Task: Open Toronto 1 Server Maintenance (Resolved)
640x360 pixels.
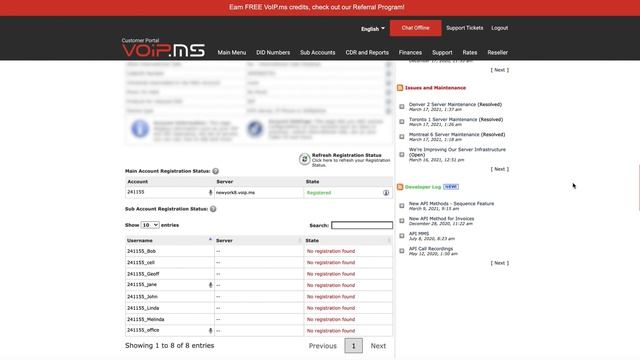Action: [456, 120]
